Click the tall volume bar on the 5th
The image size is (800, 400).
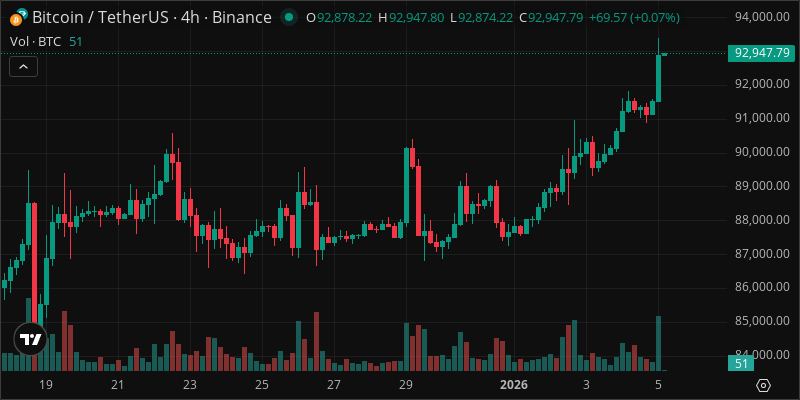659,343
